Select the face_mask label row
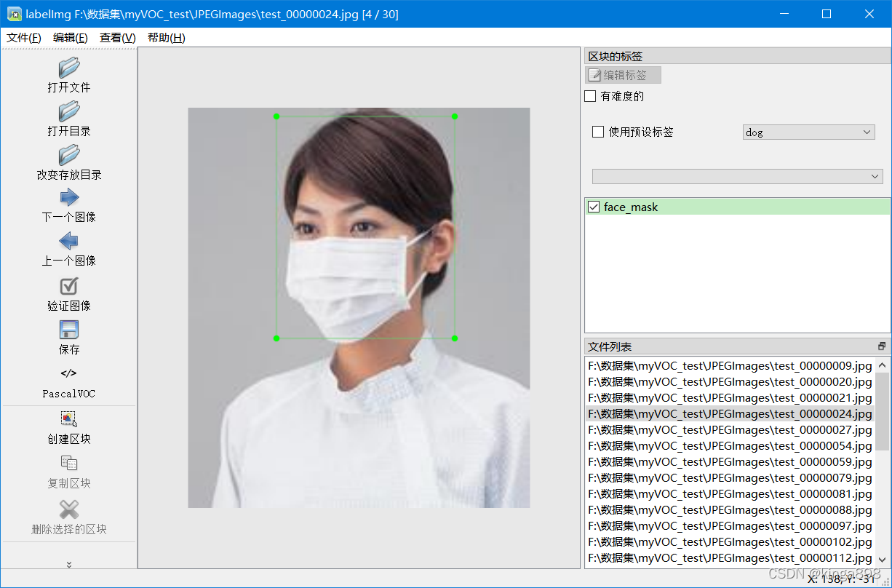 coord(737,207)
